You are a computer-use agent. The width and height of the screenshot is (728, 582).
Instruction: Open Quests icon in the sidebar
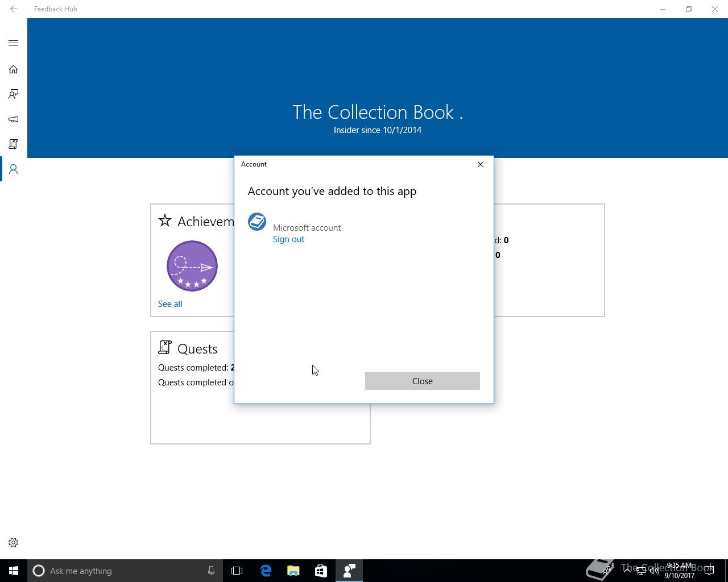point(14,144)
